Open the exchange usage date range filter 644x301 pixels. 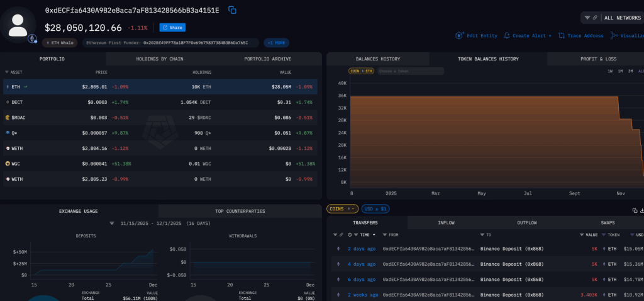(112, 224)
